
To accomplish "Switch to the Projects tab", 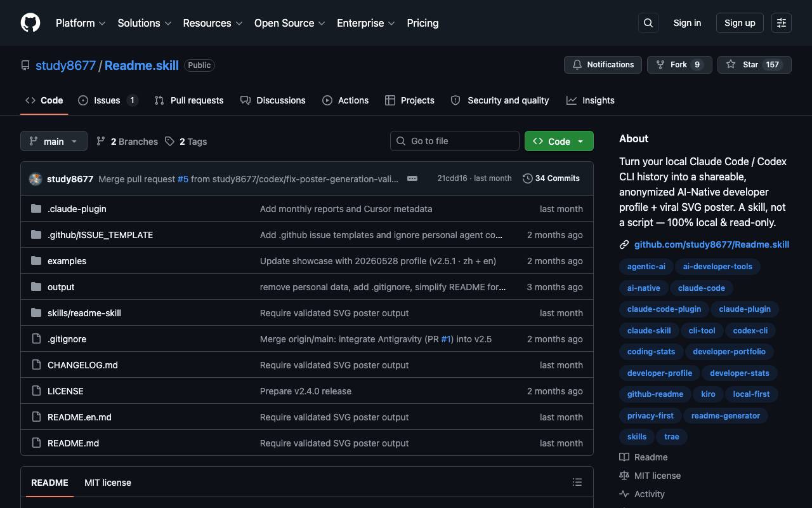I will pyautogui.click(x=410, y=100).
